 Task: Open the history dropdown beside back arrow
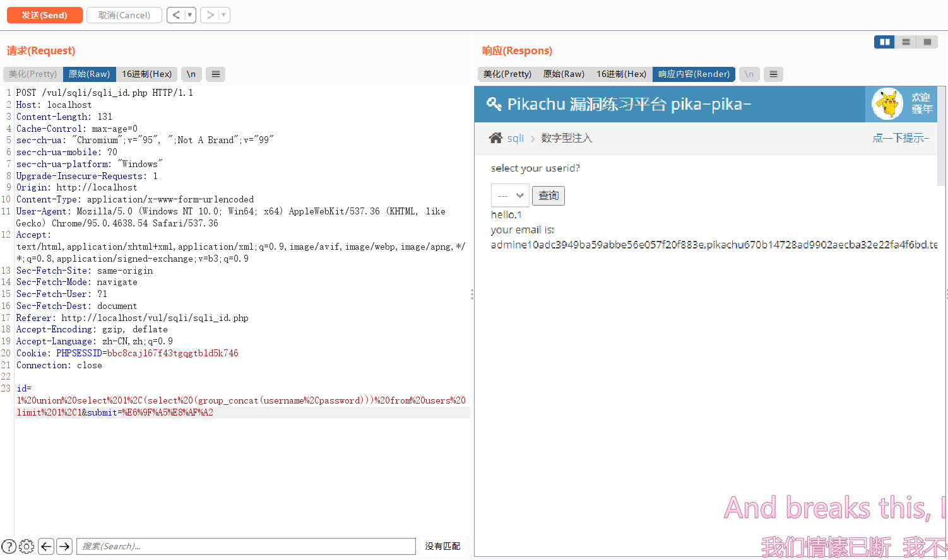coord(190,15)
